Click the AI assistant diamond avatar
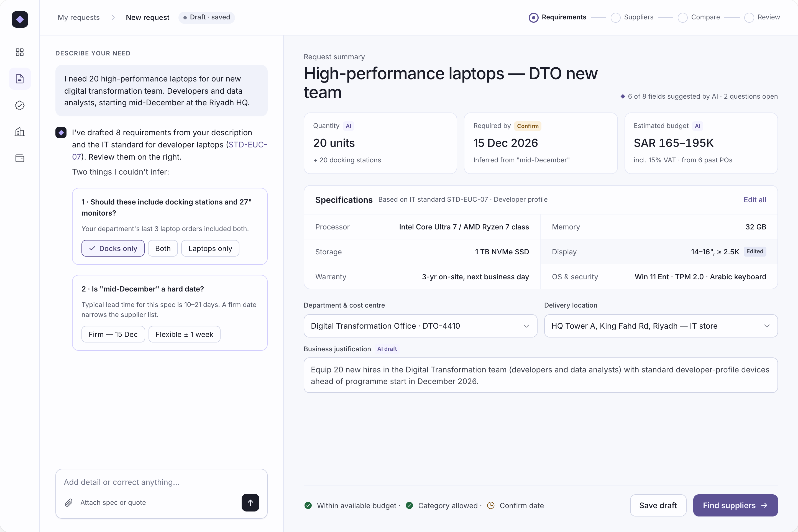Image resolution: width=798 pixels, height=532 pixels. pos(61,133)
